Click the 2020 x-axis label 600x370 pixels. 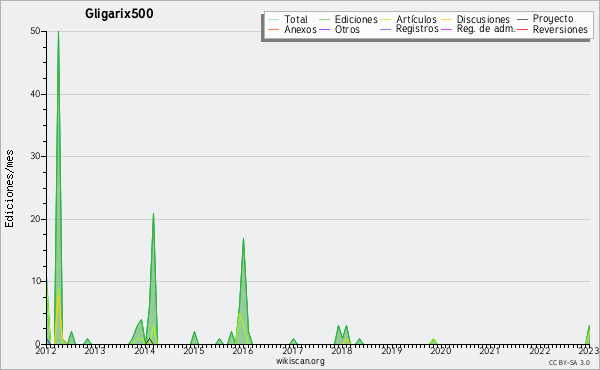tap(440, 351)
